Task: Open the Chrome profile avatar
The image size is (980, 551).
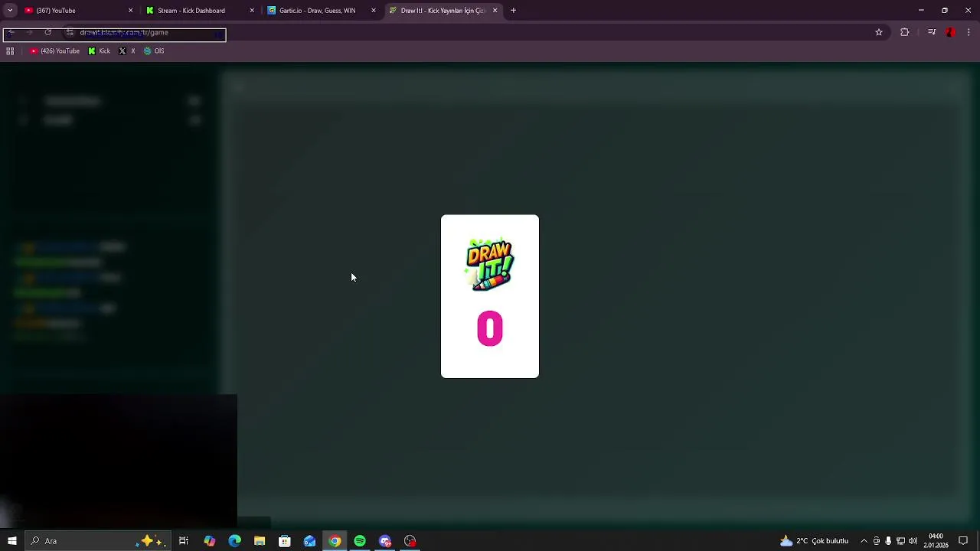Action: [x=950, y=32]
